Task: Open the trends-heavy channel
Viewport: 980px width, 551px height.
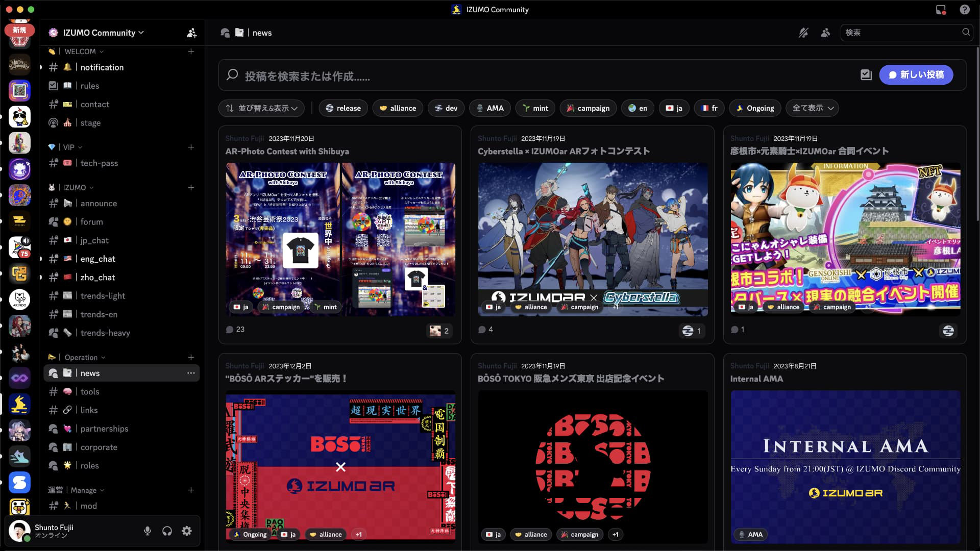Action: (121, 333)
